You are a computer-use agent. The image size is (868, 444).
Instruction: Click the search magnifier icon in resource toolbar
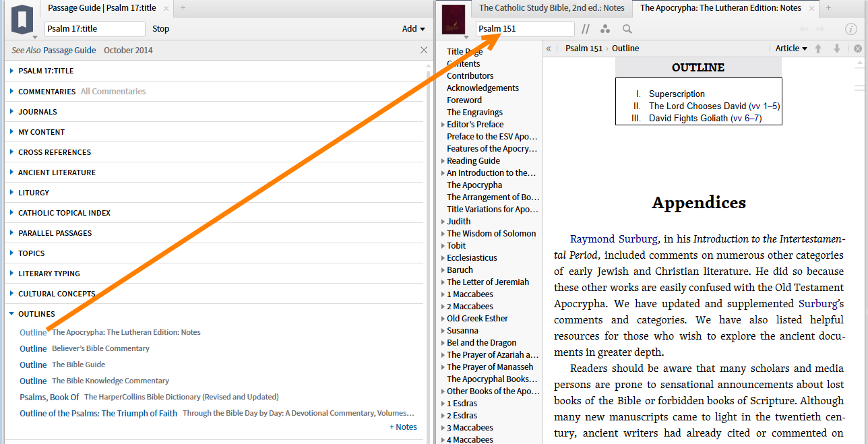[x=627, y=29]
